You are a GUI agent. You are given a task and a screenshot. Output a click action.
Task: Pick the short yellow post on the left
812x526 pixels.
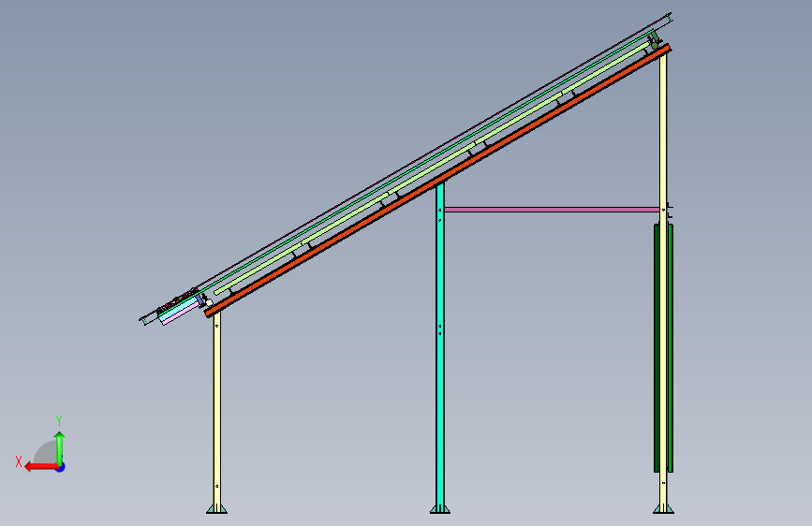217,409
